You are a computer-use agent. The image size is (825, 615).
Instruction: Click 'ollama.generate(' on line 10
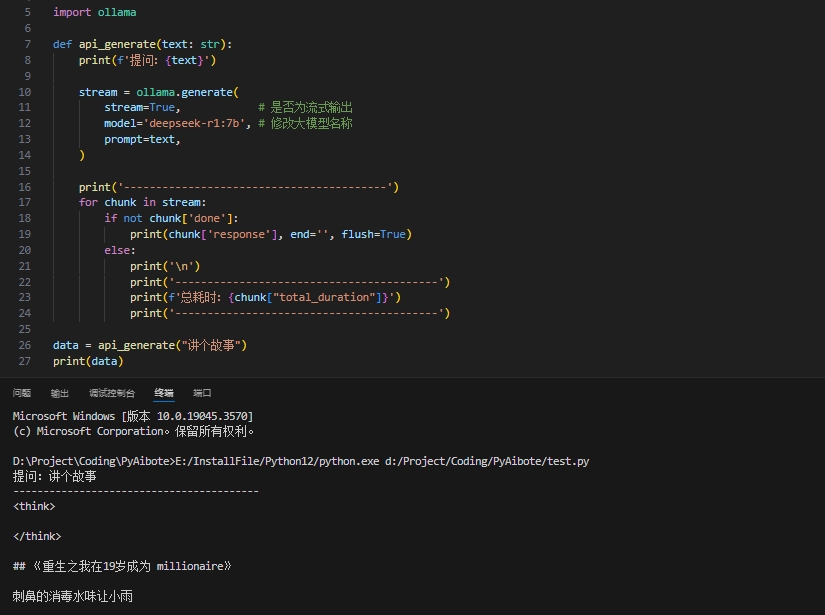[187, 92]
